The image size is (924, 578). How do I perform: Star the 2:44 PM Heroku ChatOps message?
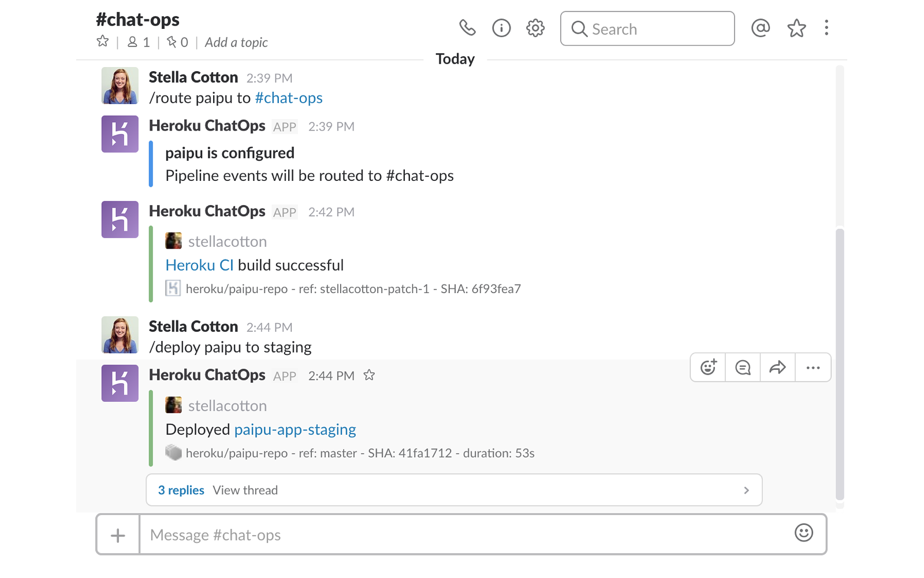tap(369, 375)
